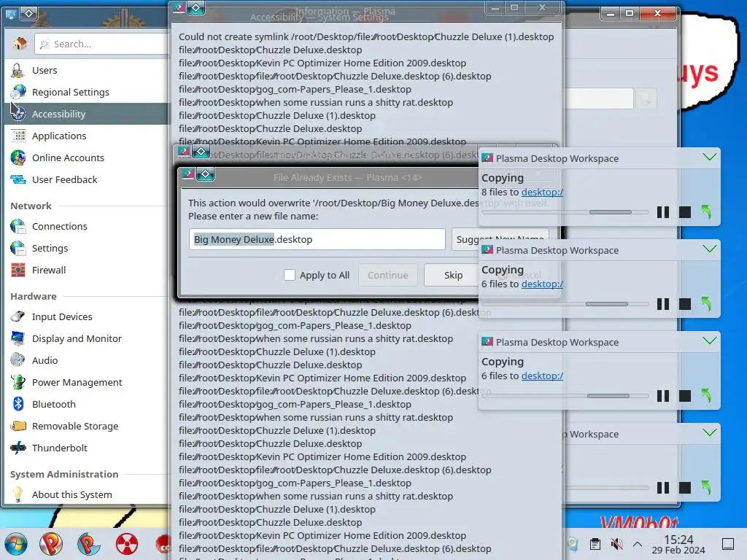Click System Administration section heading
This screenshot has height=560, width=747.
point(64,474)
